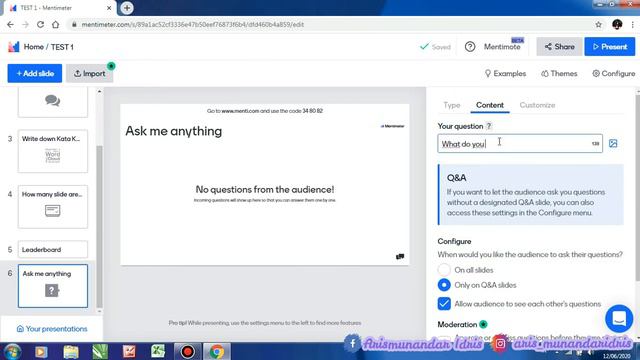The height and width of the screenshot is (360, 640).
Task: Reload the page with the browser refresh icon
Action: pos(40,24)
